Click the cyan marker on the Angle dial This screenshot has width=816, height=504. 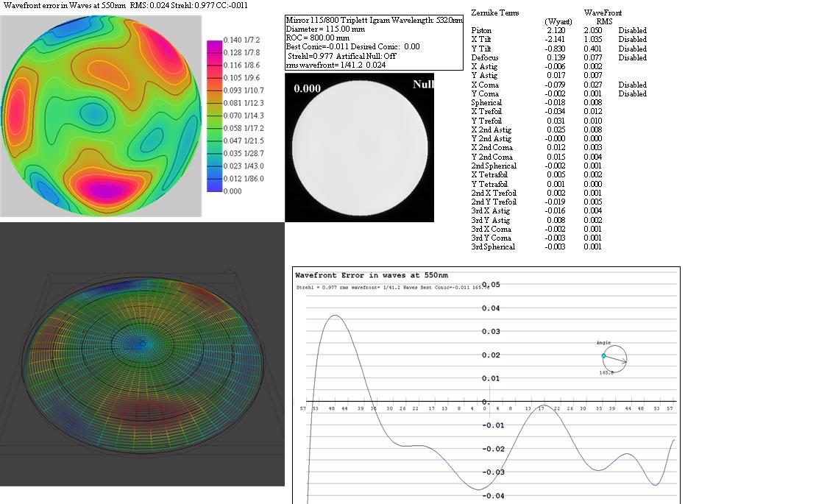(603, 355)
